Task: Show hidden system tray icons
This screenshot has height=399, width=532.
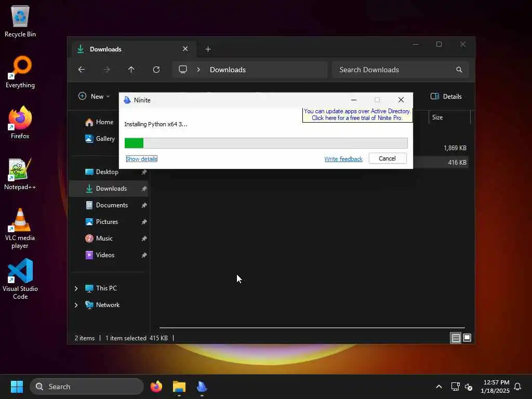Action: click(438, 387)
